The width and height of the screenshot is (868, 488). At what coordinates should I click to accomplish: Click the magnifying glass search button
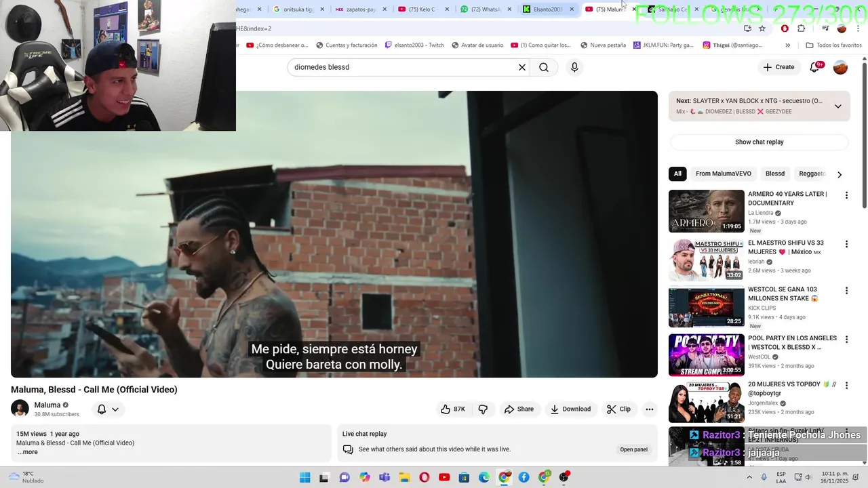point(544,67)
